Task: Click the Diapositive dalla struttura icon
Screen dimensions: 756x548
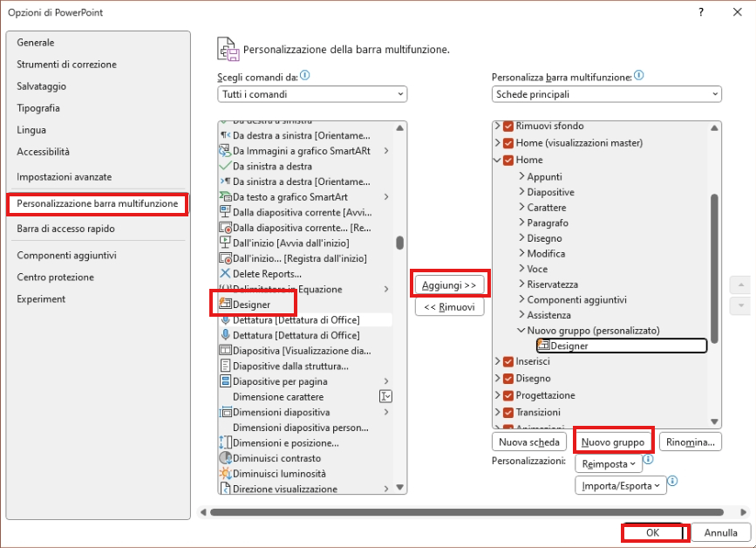Action: click(x=225, y=366)
